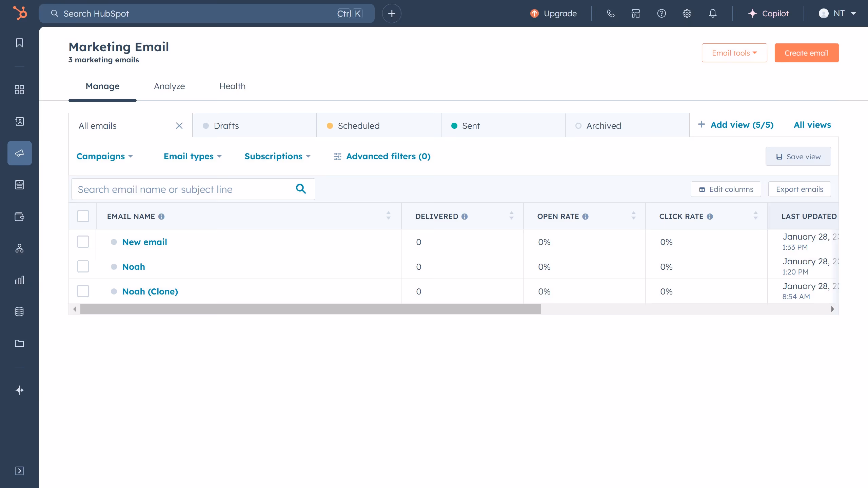
Task: Check the select-all emails checkbox
Action: pos(83,216)
